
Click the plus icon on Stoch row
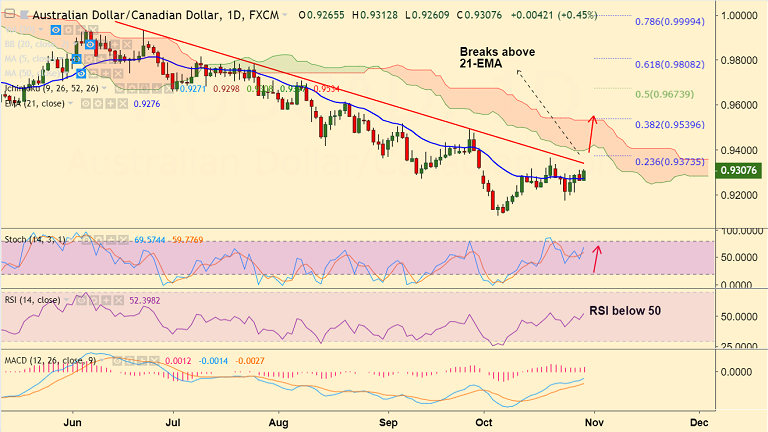click(111, 240)
